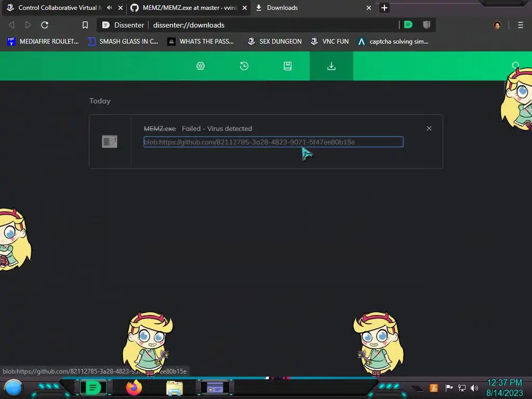532x399 pixels.
Task: Close the Downloads tab
Action: 369,7
